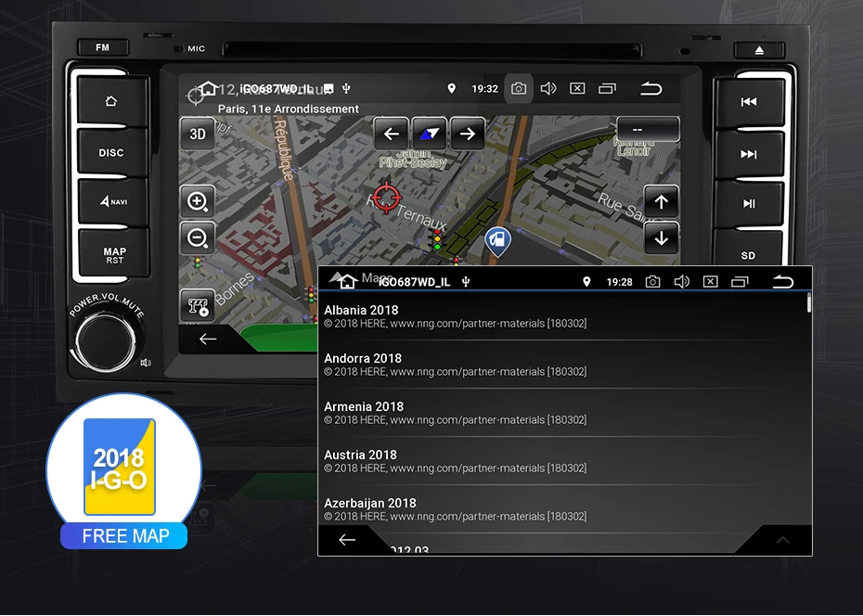Tap the hardware SD button
The width and height of the screenshot is (863, 616).
click(748, 254)
